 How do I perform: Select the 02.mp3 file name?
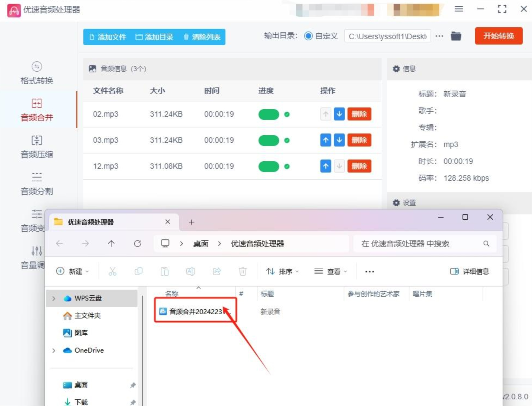point(106,114)
